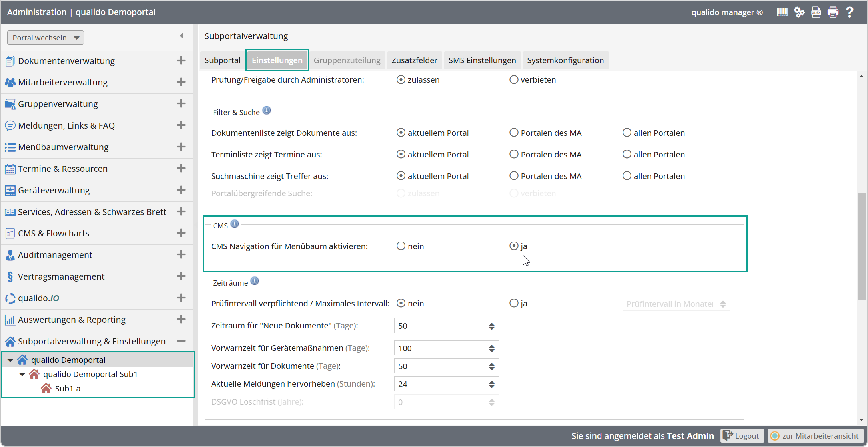Click the Gruppenverwaltung folder icon
The height and width of the screenshot is (447, 868).
(10, 104)
